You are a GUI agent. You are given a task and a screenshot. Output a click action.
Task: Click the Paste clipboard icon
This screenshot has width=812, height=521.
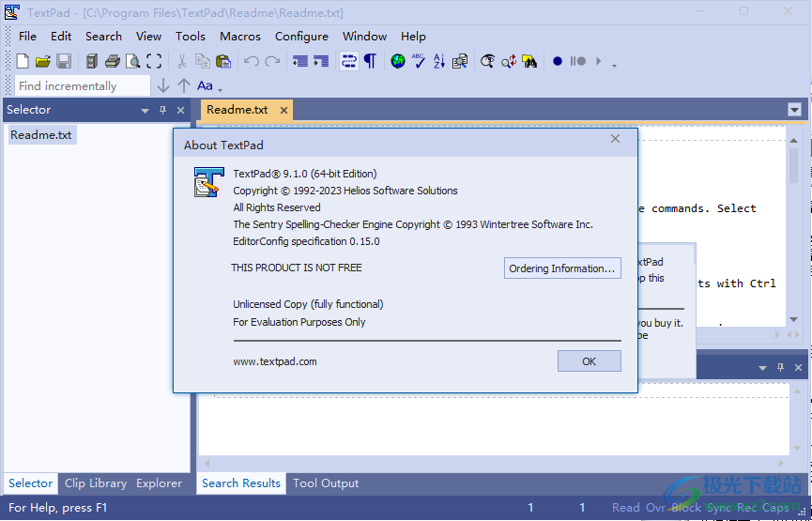click(x=223, y=61)
